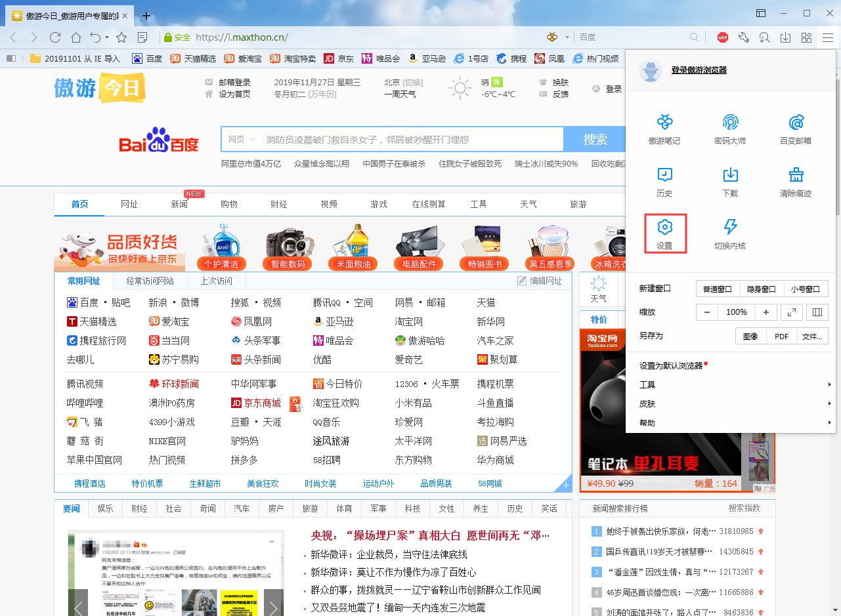
Task: Open the 网页 search type dropdown
Action: 240,139
